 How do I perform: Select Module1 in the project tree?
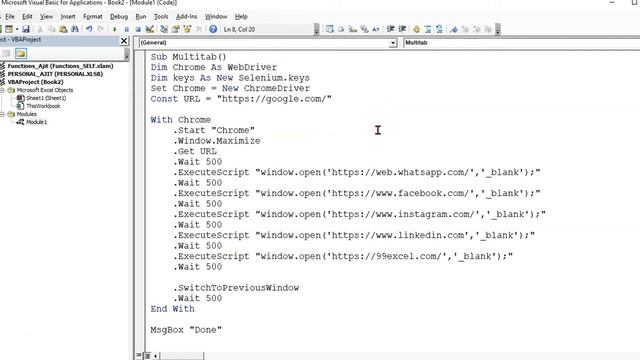[x=36, y=122]
